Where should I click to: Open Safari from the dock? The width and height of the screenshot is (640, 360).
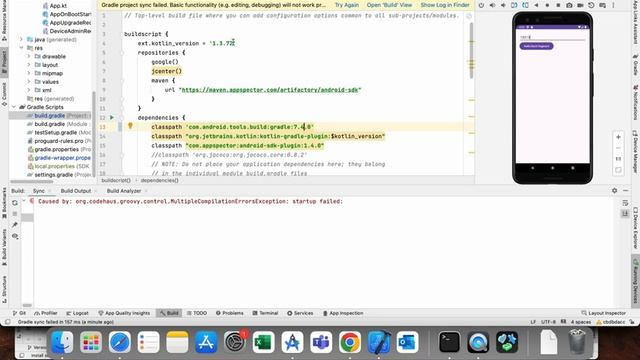[120, 342]
